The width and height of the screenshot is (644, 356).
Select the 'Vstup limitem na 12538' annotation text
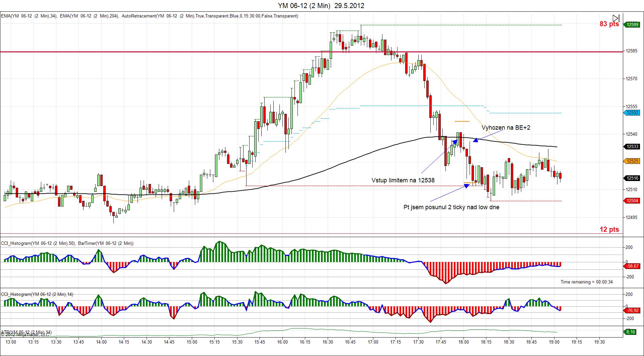pos(403,180)
